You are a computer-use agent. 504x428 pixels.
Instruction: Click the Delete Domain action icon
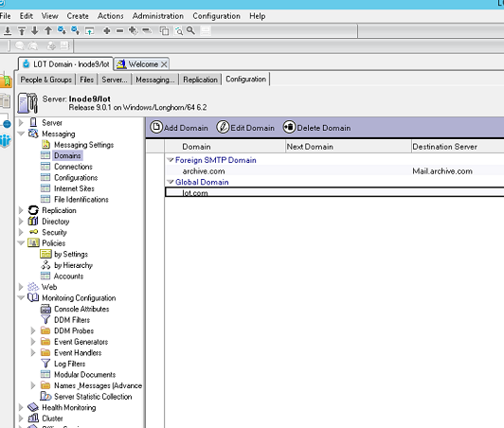(x=289, y=127)
